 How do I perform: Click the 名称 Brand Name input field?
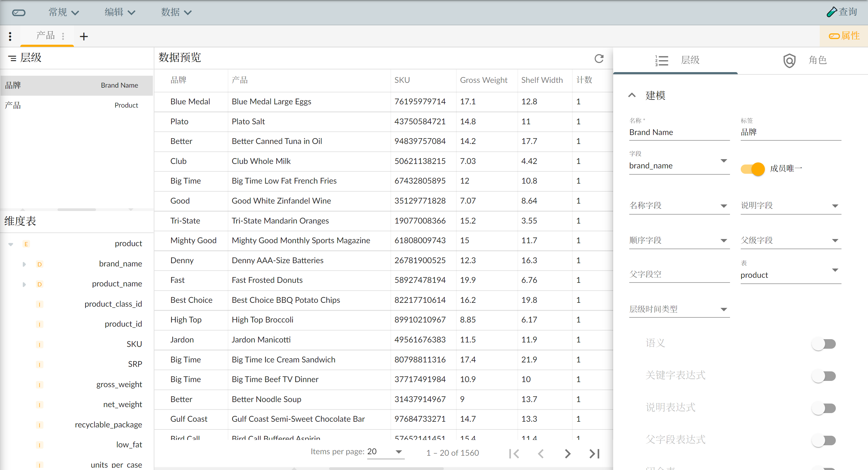click(679, 132)
